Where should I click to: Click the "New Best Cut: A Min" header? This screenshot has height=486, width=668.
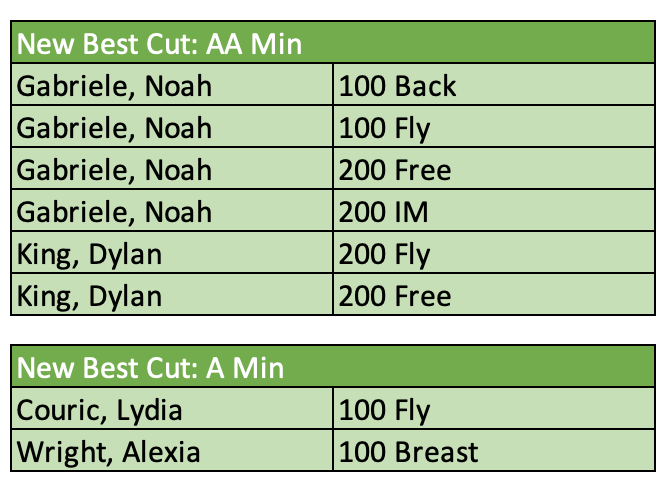coord(150,367)
